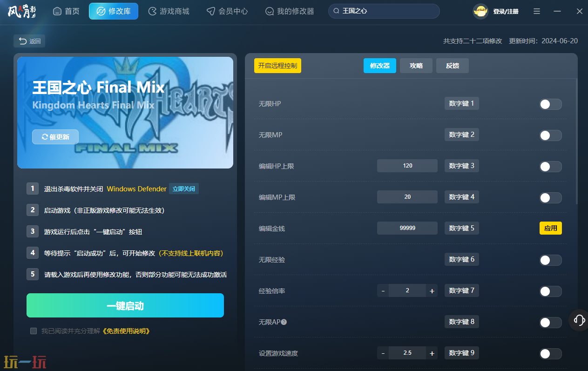Click 编辑MP上限 value field 20
This screenshot has width=588, height=371.
coord(407,197)
